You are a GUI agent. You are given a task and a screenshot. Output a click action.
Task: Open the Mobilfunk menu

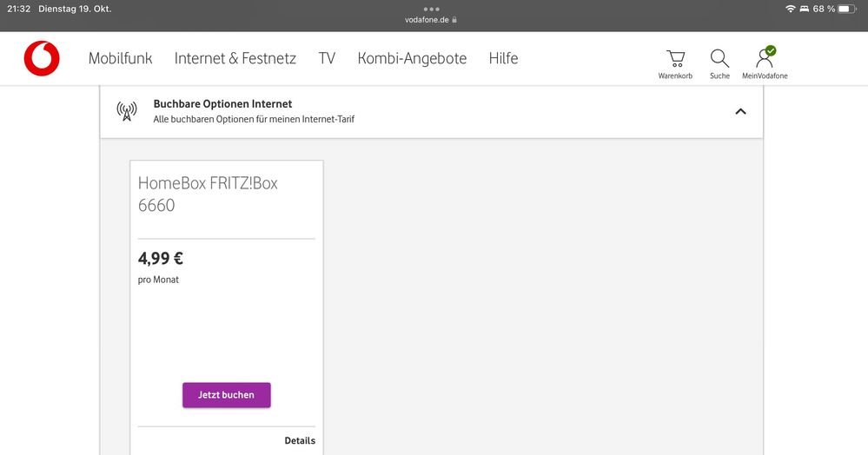tap(120, 58)
